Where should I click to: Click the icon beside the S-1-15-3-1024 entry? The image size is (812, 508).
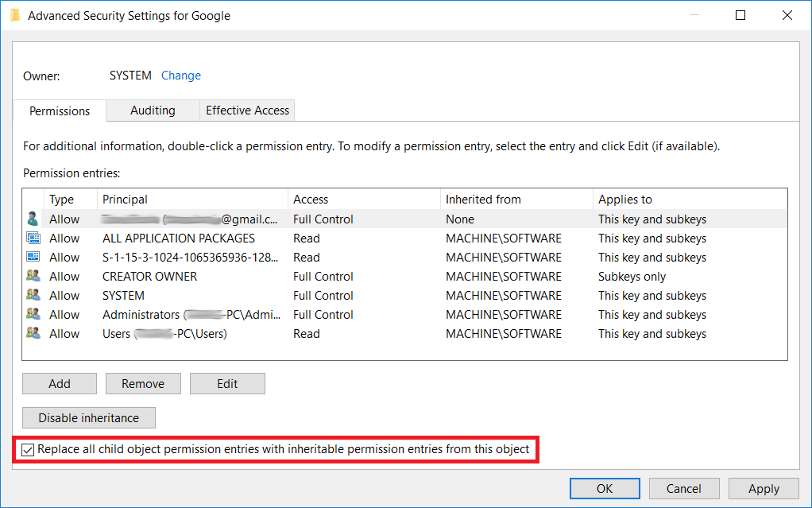[x=33, y=257]
